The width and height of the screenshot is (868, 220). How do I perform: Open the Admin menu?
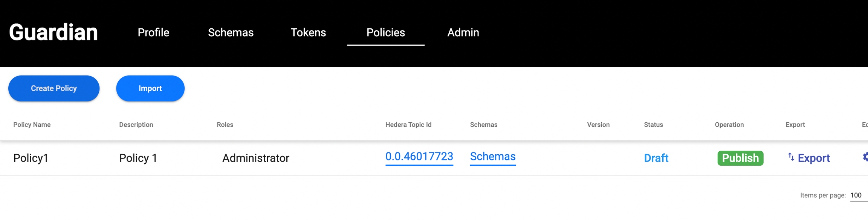[463, 32]
